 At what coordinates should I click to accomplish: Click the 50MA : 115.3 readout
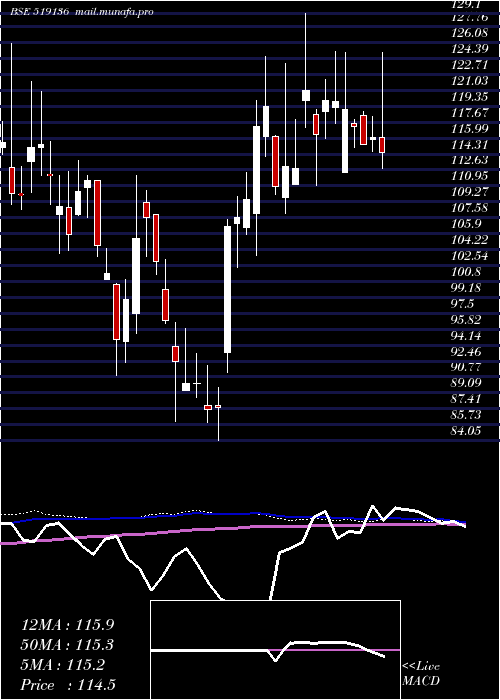coord(67,645)
